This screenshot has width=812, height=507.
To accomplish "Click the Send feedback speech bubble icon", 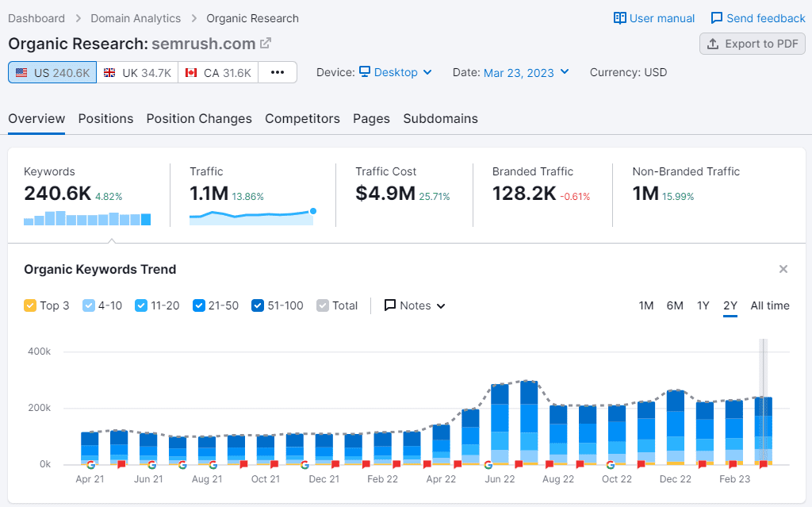I will (717, 18).
